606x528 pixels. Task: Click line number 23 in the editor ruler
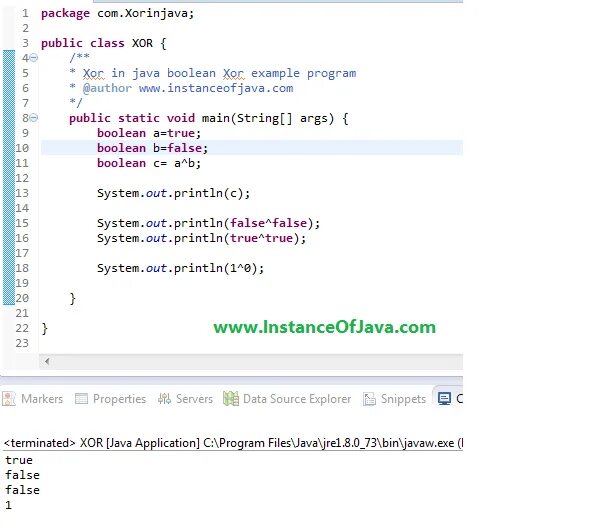(x=22, y=343)
